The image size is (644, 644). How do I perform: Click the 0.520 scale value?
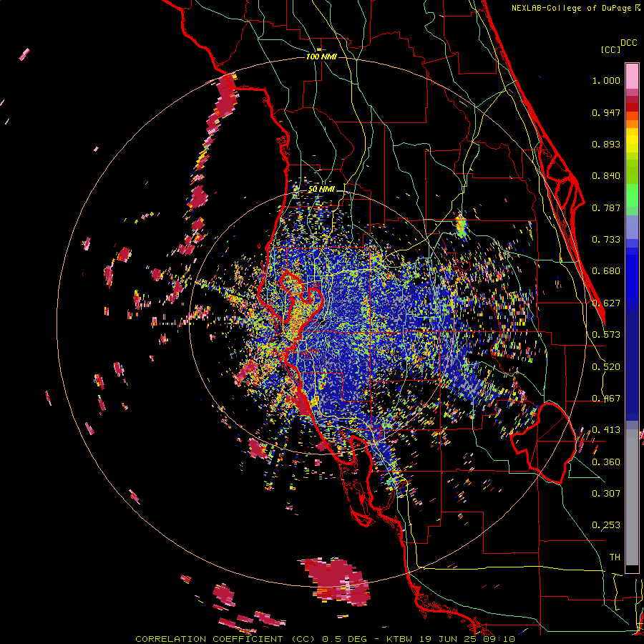pyautogui.click(x=606, y=367)
